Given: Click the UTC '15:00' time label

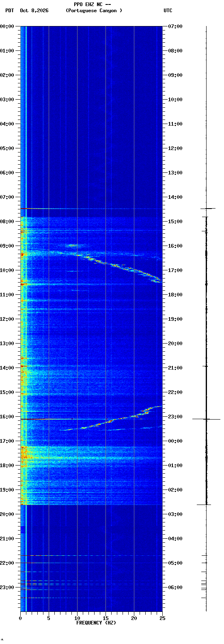Looking at the screenshot, I should (x=175, y=222).
